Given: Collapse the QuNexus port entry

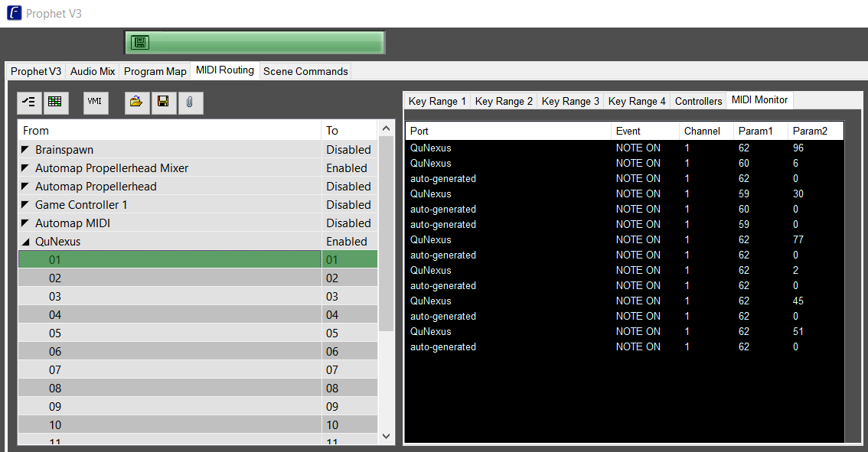Looking at the screenshot, I should (x=25, y=242).
